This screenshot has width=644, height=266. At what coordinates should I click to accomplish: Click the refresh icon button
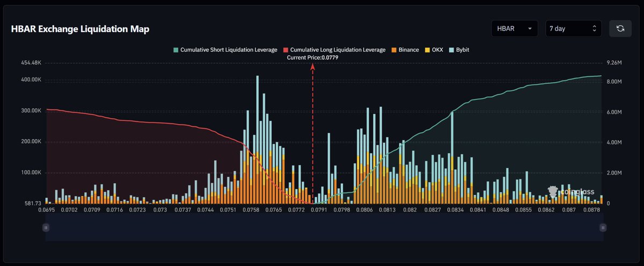click(x=620, y=28)
